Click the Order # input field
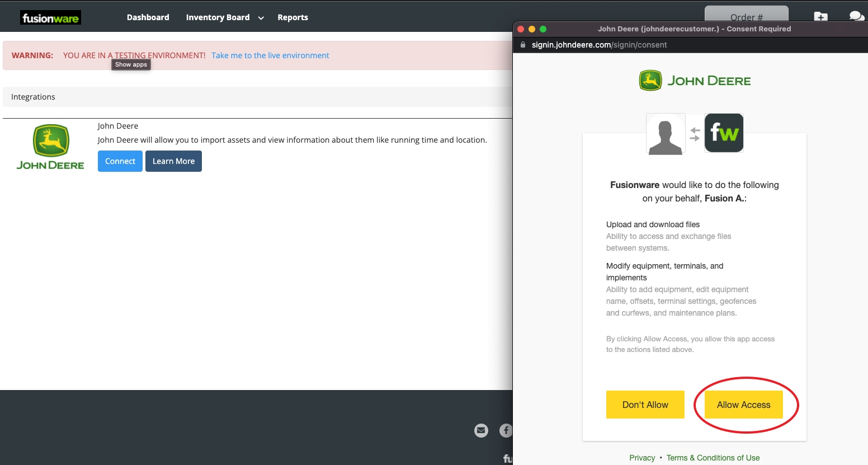 746,16
